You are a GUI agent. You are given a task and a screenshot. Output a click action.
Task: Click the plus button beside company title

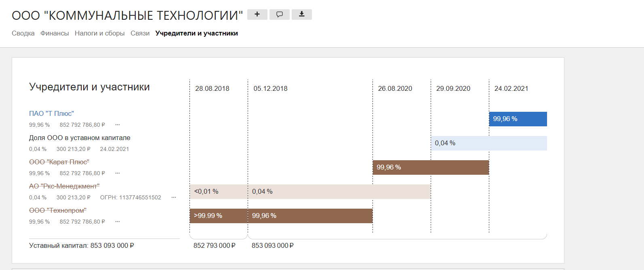[257, 15]
